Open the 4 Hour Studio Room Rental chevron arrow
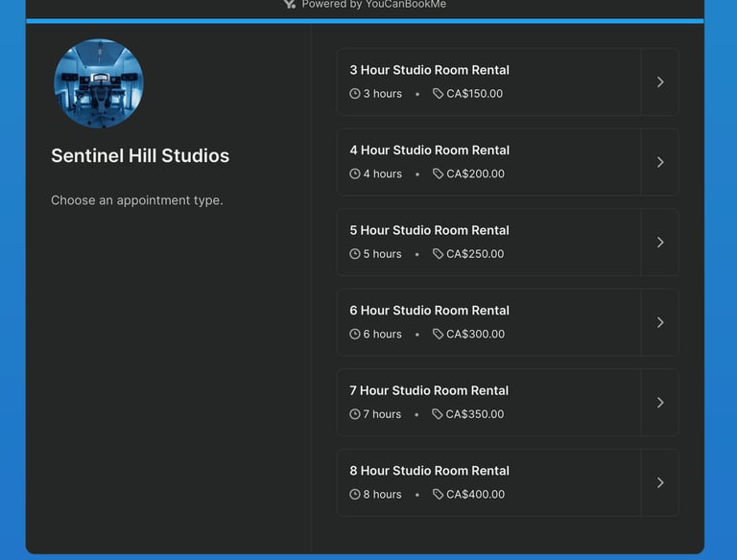This screenshot has width=737, height=560. coord(660,162)
